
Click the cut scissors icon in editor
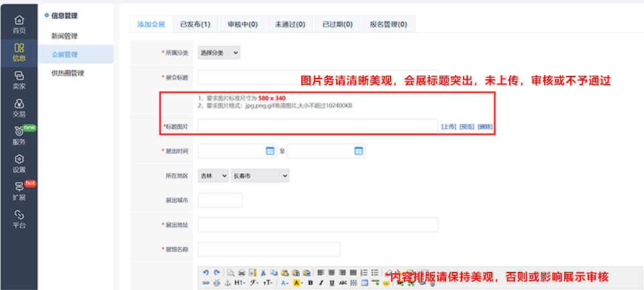(264, 273)
